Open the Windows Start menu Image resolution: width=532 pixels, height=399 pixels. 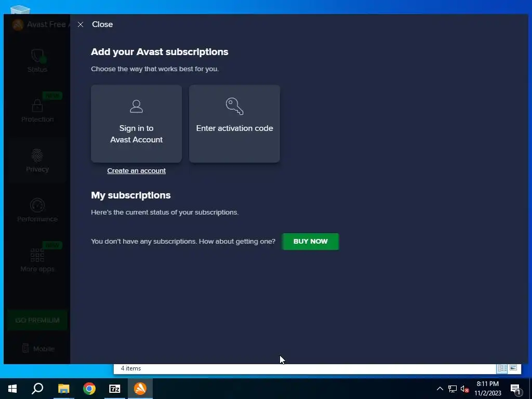click(x=12, y=389)
